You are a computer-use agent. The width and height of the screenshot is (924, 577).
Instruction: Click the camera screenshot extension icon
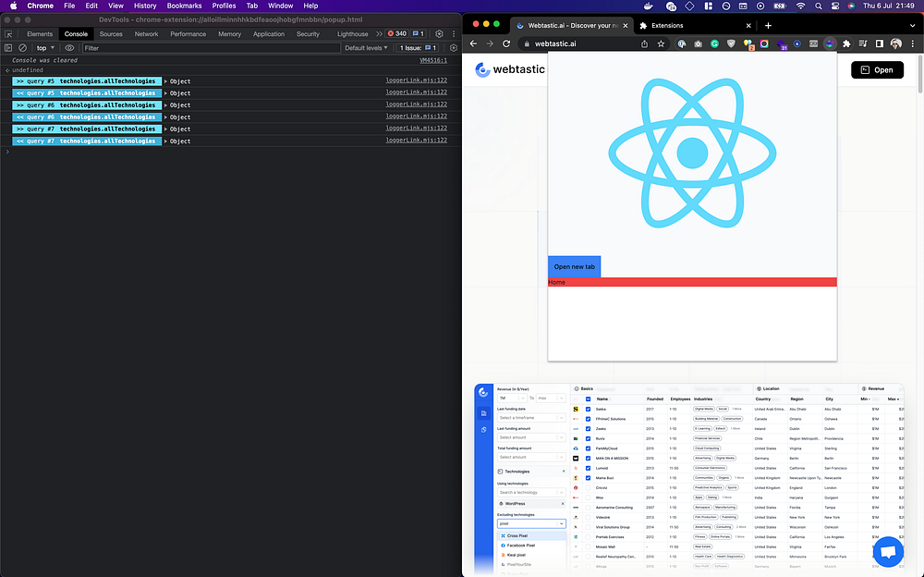698,43
